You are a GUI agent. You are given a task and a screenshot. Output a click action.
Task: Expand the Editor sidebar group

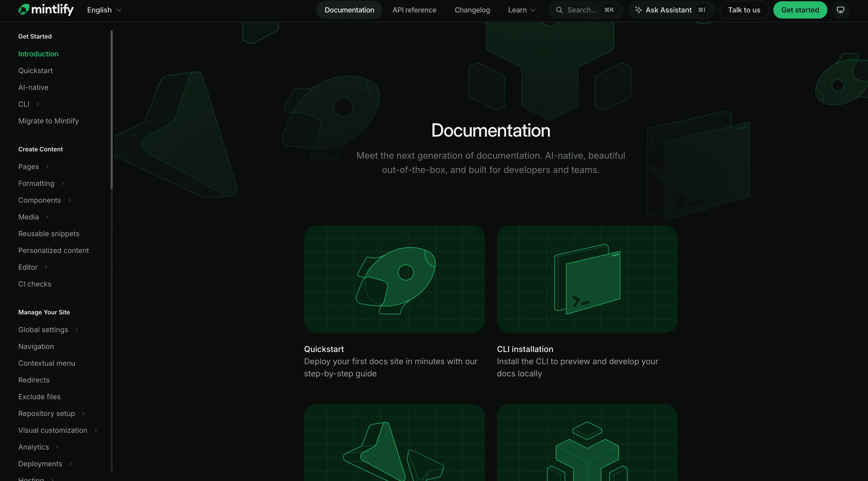coord(33,267)
